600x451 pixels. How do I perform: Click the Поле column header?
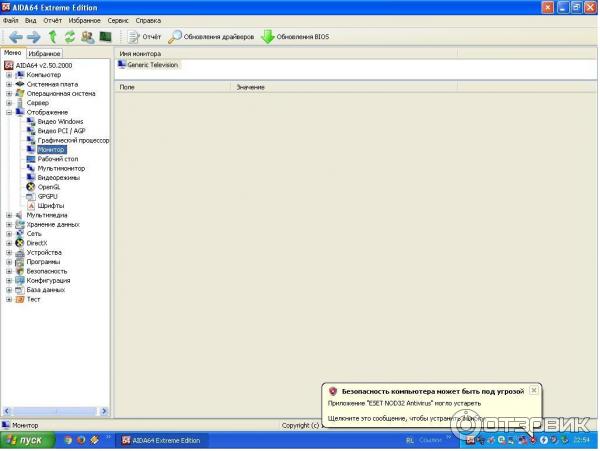coord(172,87)
